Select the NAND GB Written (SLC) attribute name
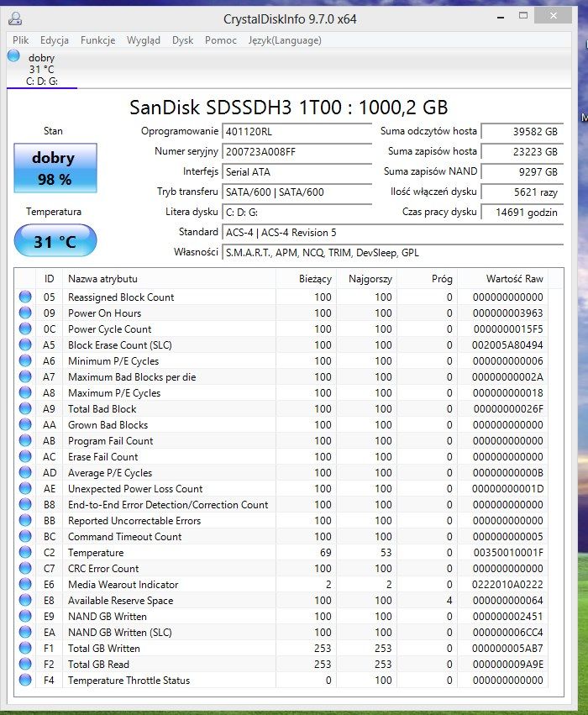The height and width of the screenshot is (715, 588). click(x=120, y=633)
